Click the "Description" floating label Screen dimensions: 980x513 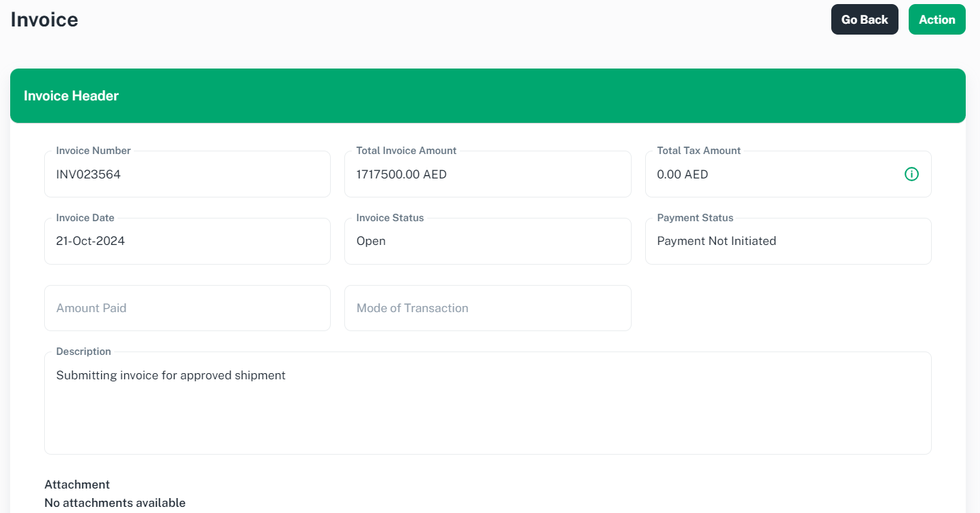pos(84,351)
